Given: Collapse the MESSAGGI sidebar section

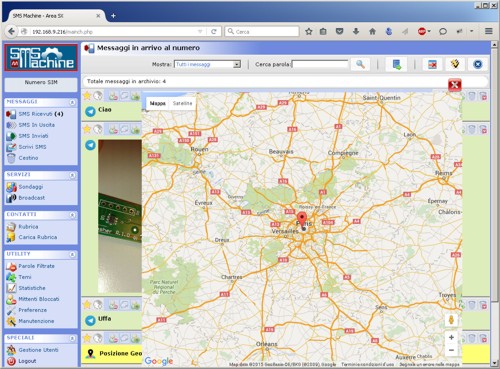Looking at the screenshot, I should tap(72, 102).
